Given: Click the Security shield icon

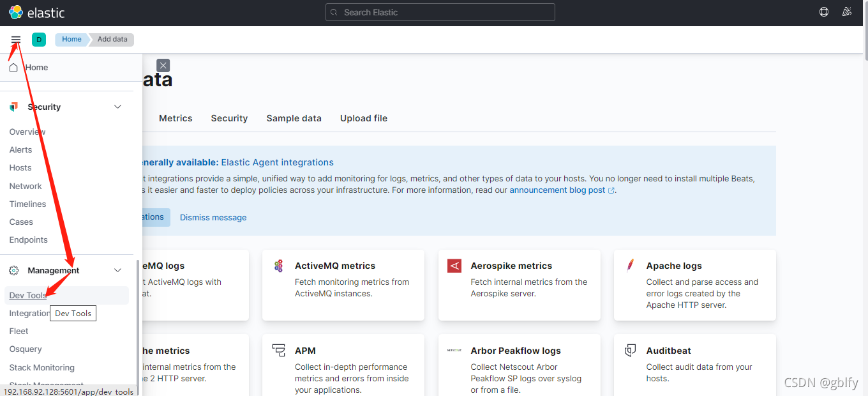Looking at the screenshot, I should [14, 107].
